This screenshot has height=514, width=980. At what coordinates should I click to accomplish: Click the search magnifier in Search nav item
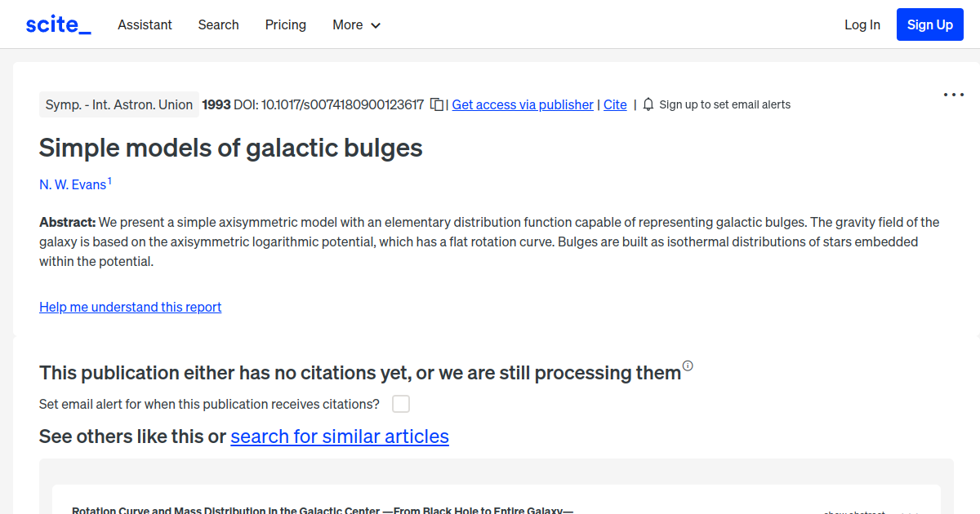tap(218, 24)
